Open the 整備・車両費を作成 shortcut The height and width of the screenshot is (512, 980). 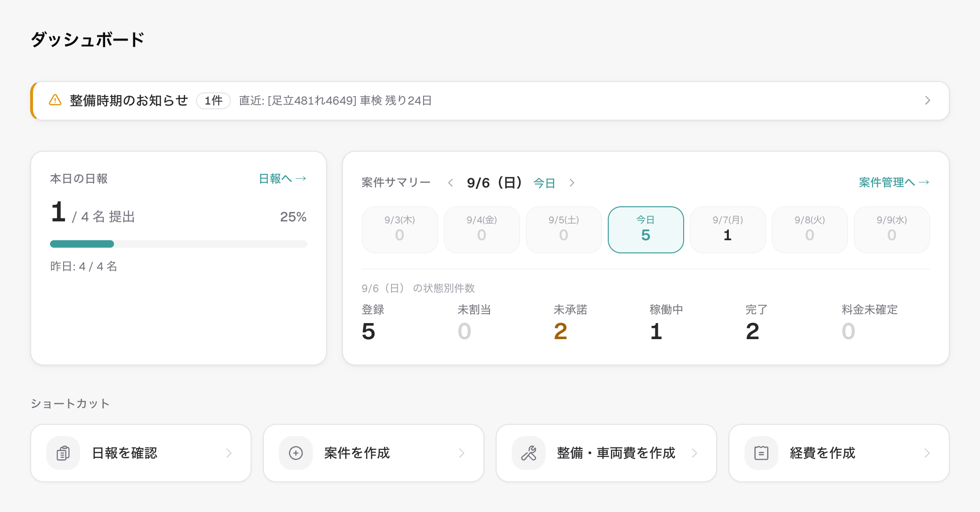coord(606,453)
